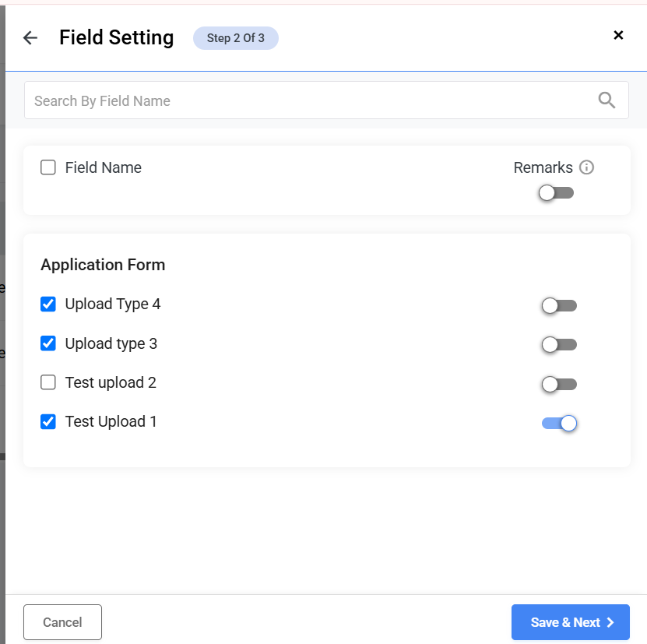The height and width of the screenshot is (644, 647).
Task: Click the Remarks info icon
Action: [586, 167]
